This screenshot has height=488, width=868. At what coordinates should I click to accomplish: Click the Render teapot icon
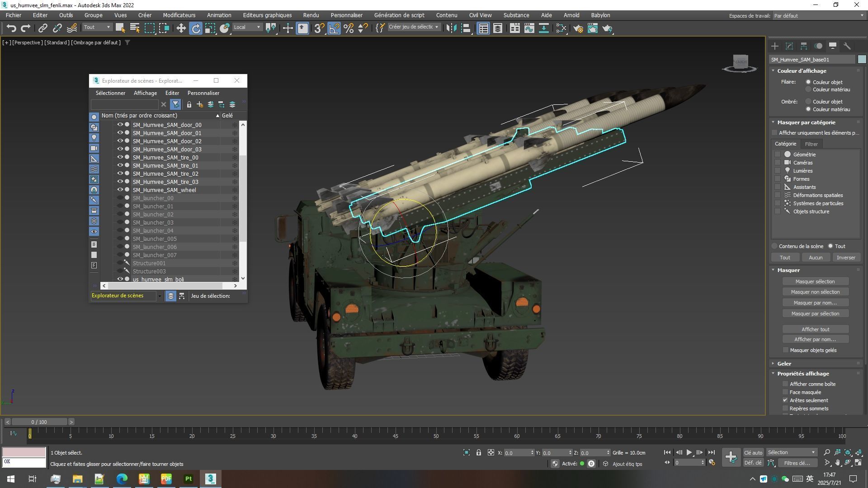[608, 28]
